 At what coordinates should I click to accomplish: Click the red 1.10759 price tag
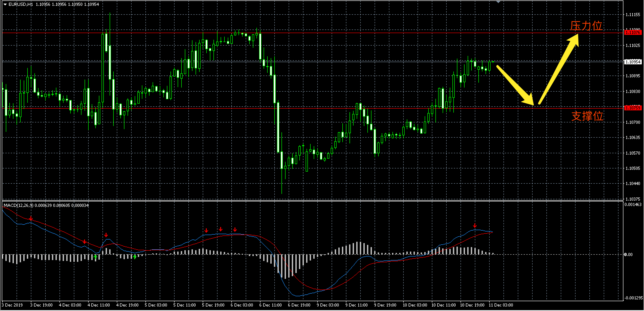pos(633,108)
